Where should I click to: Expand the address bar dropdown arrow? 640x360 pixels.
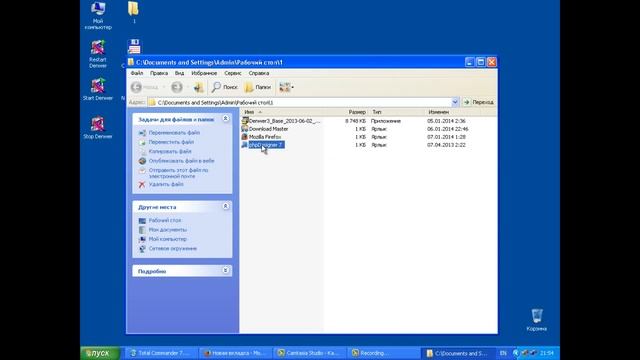[x=455, y=102]
